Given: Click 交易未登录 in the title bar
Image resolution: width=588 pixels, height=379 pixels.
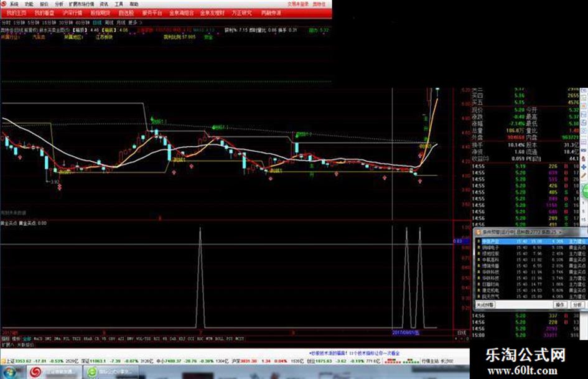Looking at the screenshot, I should pos(298,4).
